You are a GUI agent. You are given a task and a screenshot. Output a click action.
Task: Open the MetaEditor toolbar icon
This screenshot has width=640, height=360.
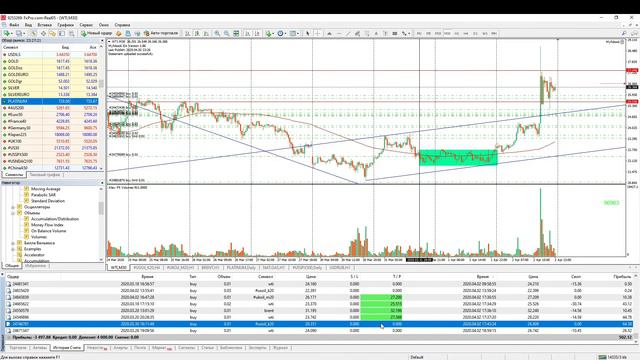tap(118, 33)
